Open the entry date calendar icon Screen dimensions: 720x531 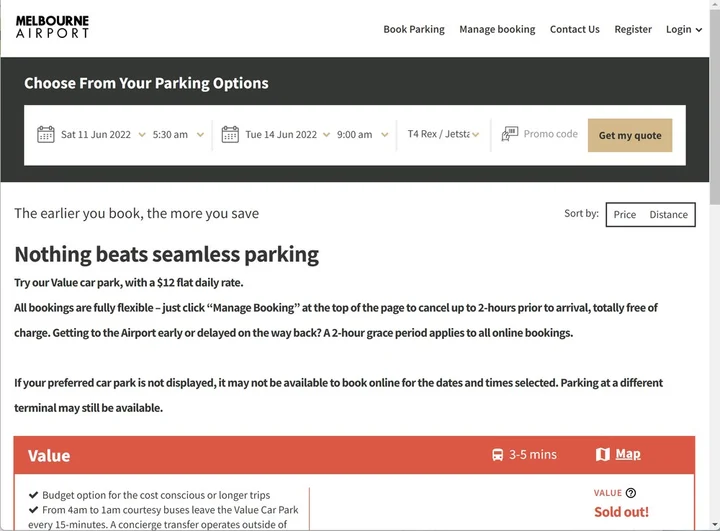coord(45,135)
